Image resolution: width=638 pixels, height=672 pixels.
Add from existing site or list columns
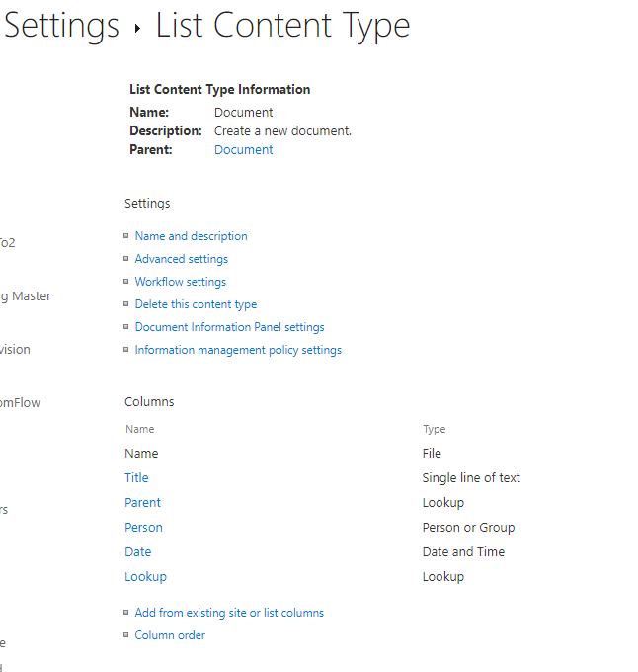(229, 613)
